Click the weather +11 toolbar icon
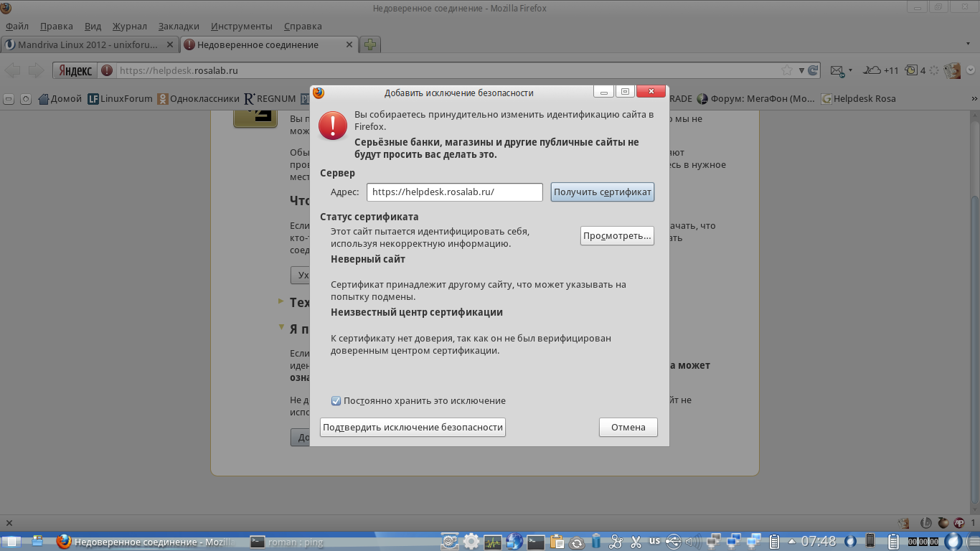Viewport: 980px width, 551px height. click(x=880, y=70)
